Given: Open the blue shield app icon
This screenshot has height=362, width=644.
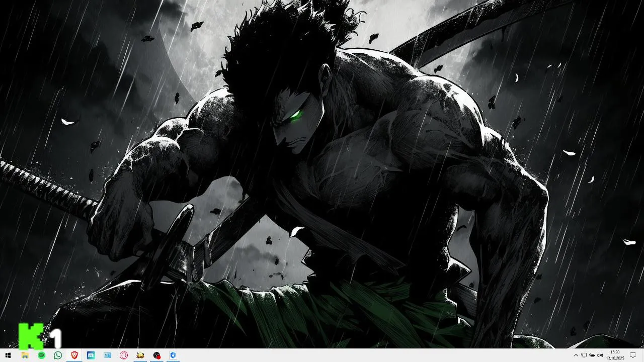Looking at the screenshot, I should coord(173,355).
